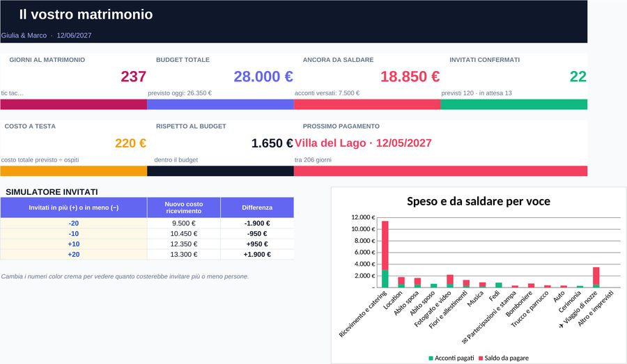Select the 'INVITATI CONFERMATI' label
This screenshot has width=627, height=364.
tap(484, 60)
